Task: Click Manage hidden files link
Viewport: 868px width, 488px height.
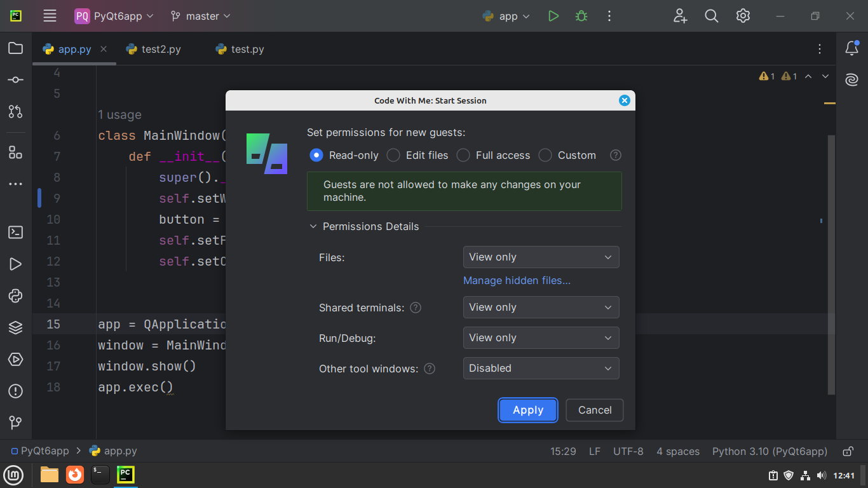Action: click(x=517, y=280)
